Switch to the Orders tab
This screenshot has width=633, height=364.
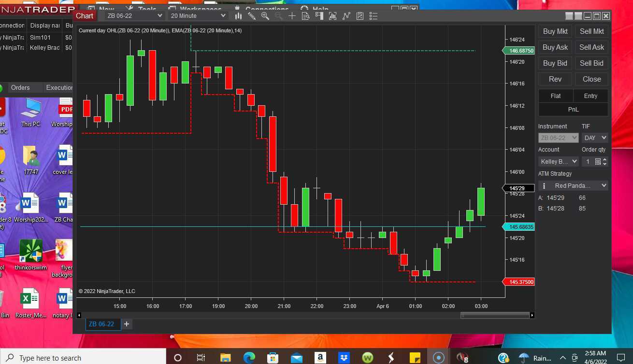pos(20,87)
